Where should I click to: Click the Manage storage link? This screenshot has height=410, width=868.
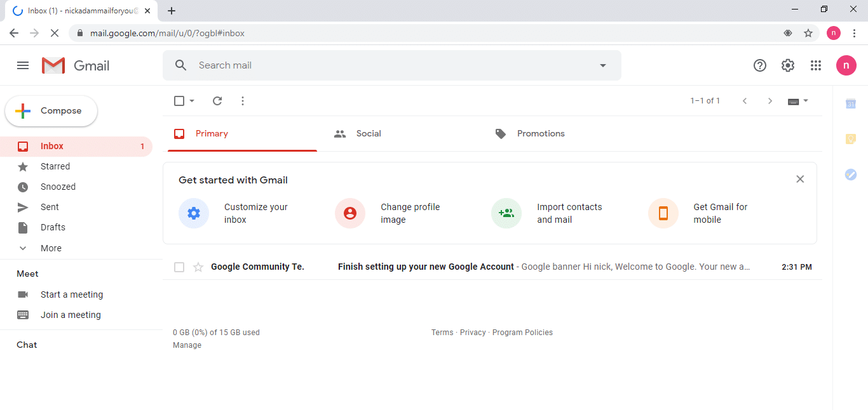187,345
